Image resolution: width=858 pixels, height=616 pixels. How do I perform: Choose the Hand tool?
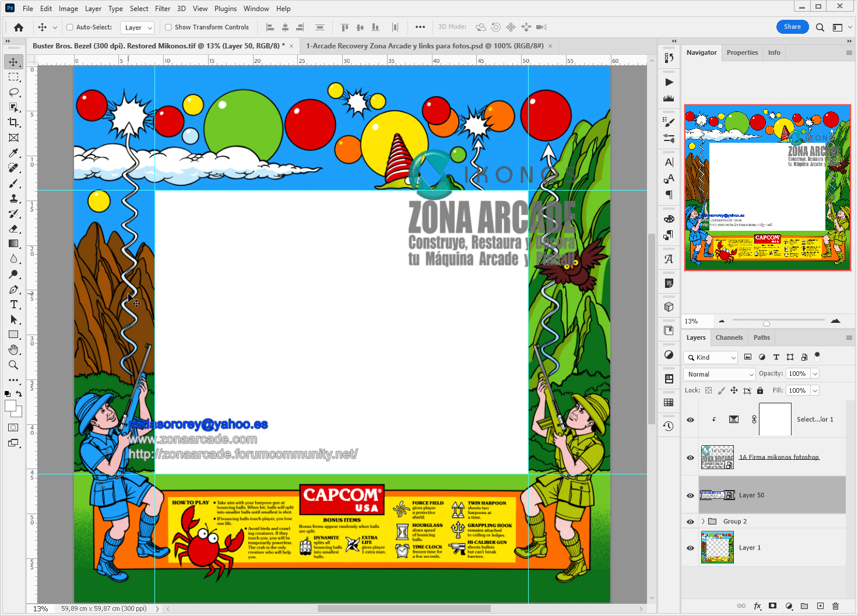(13, 350)
